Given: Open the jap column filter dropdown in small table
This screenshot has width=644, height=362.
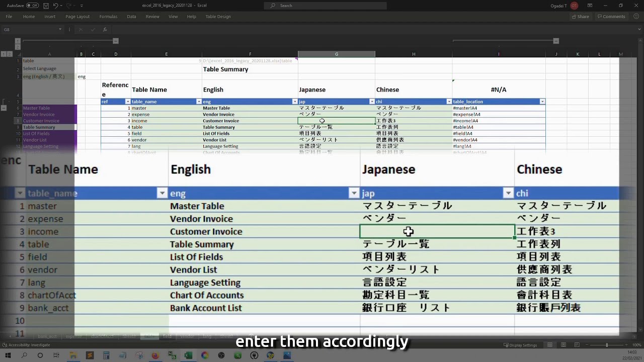Looking at the screenshot, I should tap(372, 102).
